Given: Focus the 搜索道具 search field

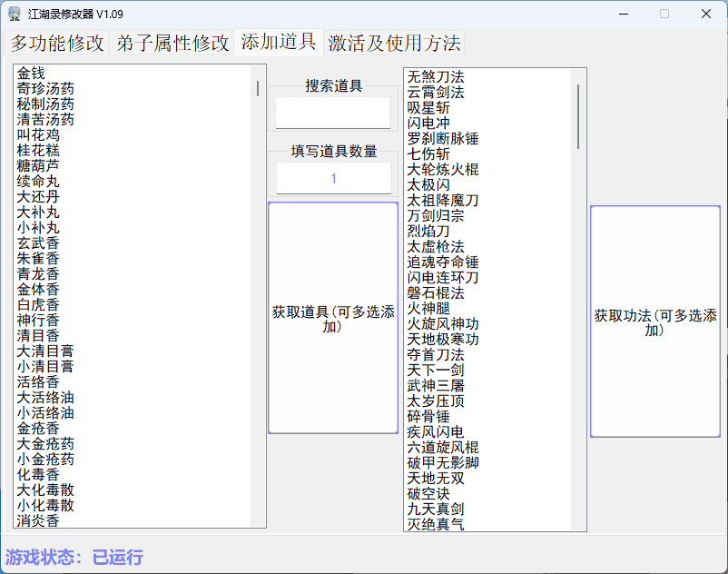Looking at the screenshot, I should click(333, 113).
